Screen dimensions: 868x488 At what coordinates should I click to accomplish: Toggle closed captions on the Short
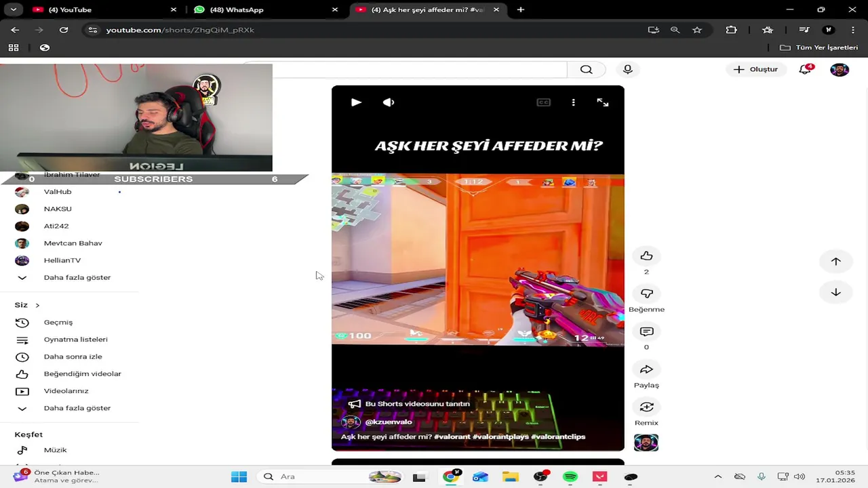pyautogui.click(x=543, y=102)
